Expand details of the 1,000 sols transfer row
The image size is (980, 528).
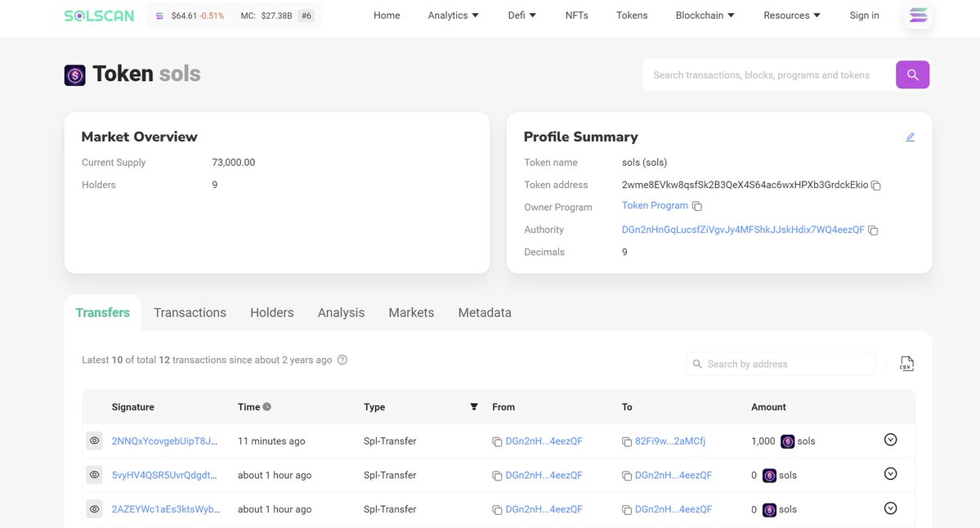point(890,440)
